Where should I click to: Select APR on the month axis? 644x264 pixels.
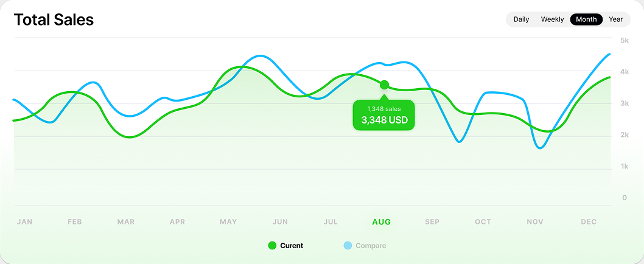pos(177,222)
